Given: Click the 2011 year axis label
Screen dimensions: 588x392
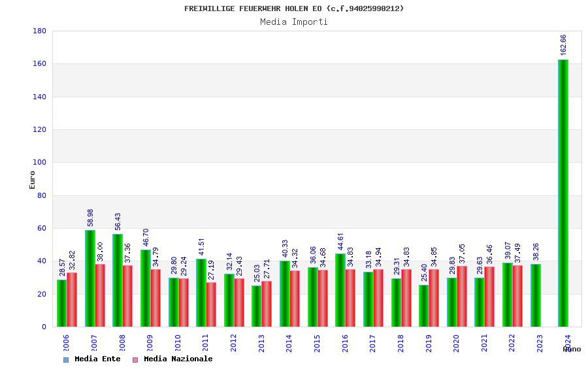Looking at the screenshot, I should click(x=205, y=343).
